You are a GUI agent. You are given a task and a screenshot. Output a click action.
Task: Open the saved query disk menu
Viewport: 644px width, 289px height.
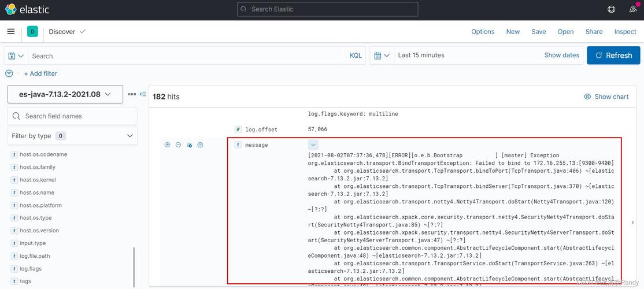tap(16, 56)
